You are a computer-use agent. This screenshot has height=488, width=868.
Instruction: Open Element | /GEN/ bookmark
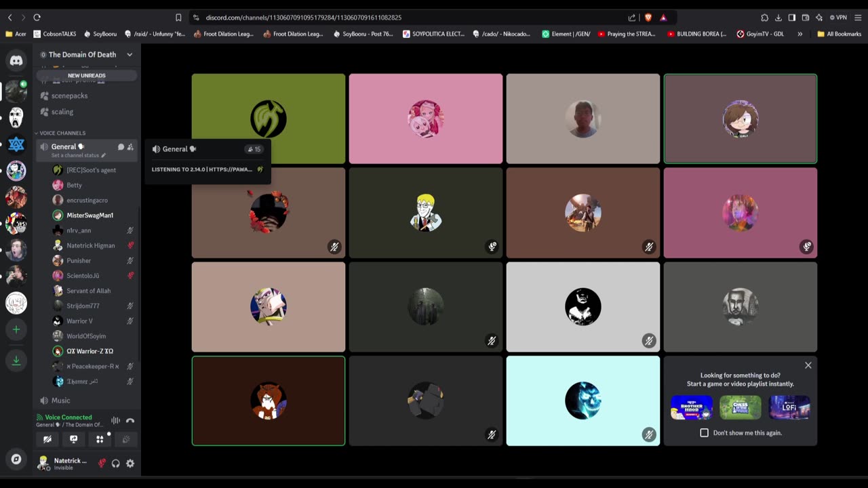[x=566, y=34]
